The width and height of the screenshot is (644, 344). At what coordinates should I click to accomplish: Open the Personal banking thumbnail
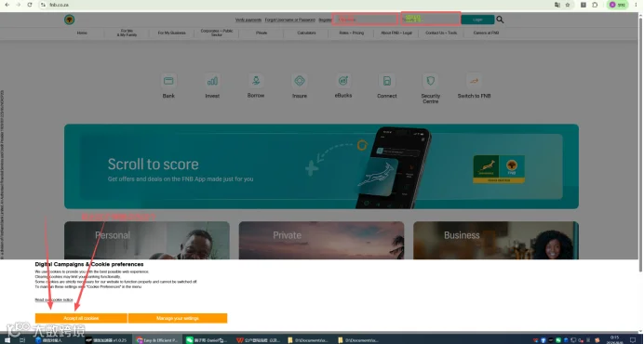tap(147, 241)
